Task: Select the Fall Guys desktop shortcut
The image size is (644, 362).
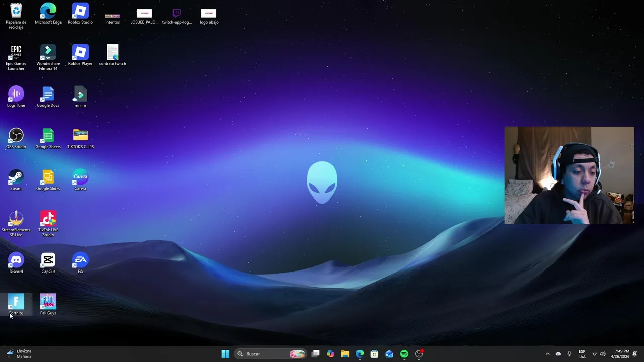Action: 48,305
